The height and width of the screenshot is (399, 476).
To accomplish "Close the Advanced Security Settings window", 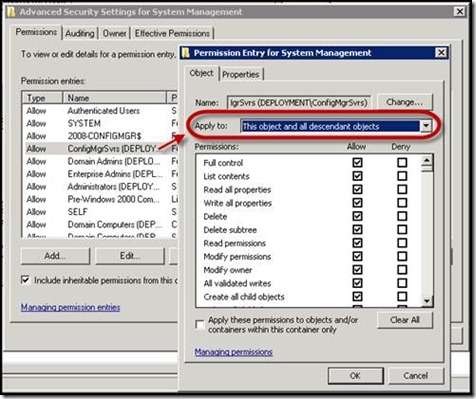I will [x=460, y=12].
